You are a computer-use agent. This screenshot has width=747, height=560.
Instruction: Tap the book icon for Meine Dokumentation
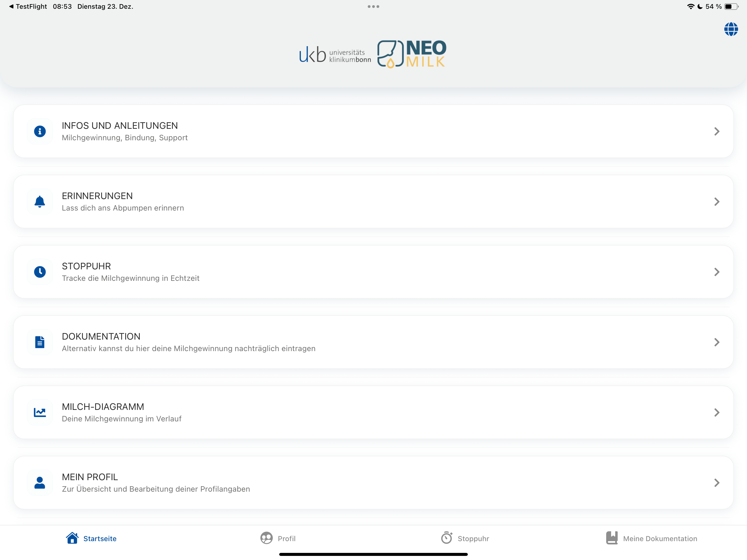point(612,538)
